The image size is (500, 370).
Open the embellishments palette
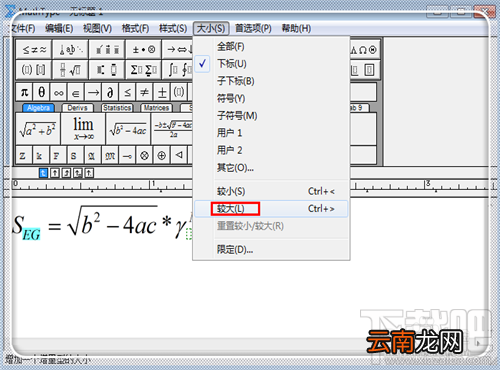point(107,50)
